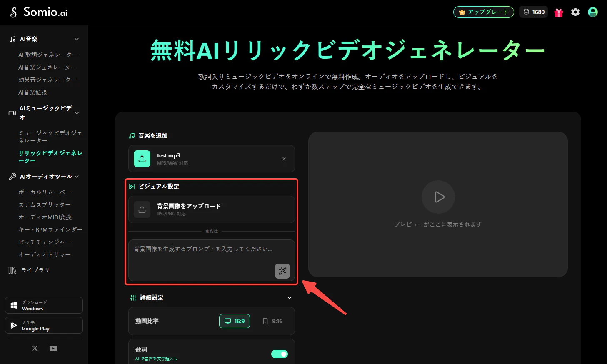Click 背景画像をアップロード upload area
The width and height of the screenshot is (607, 364).
pyautogui.click(x=212, y=209)
